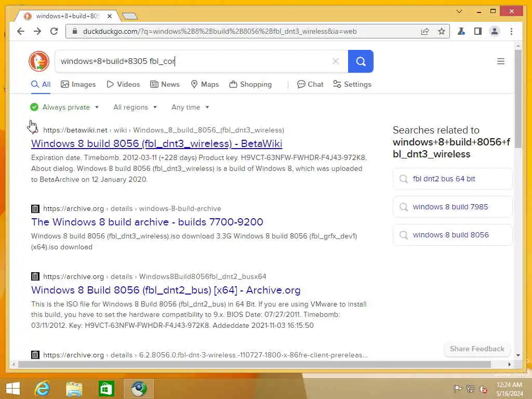This screenshot has width=532, height=399.
Task: Click the vertical scrollbar thumb
Action: [x=518, y=98]
